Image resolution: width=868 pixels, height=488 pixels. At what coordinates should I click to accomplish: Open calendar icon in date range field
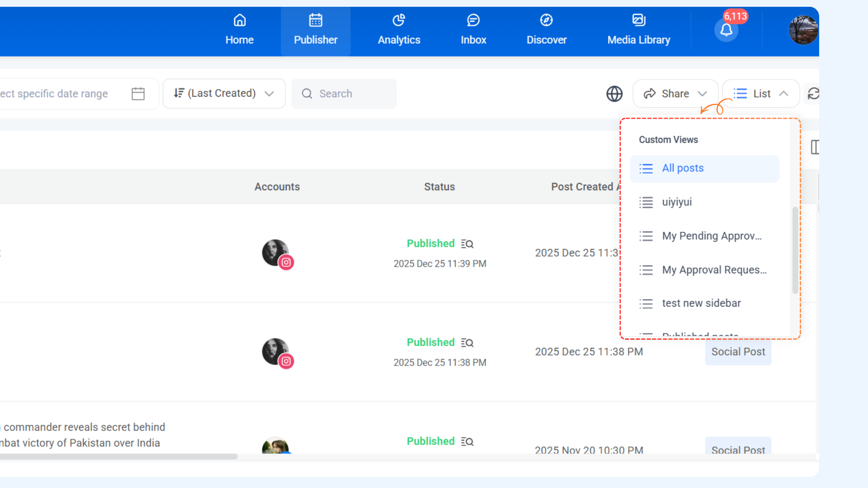point(138,94)
